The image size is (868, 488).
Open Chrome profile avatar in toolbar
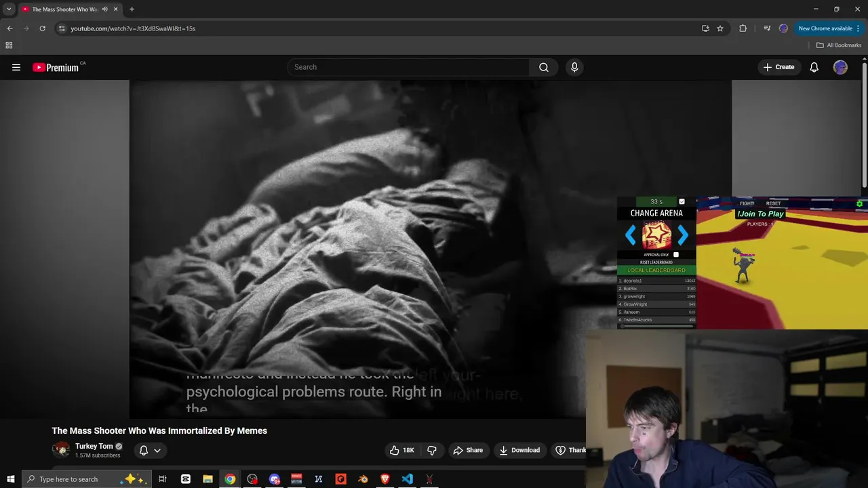click(783, 28)
